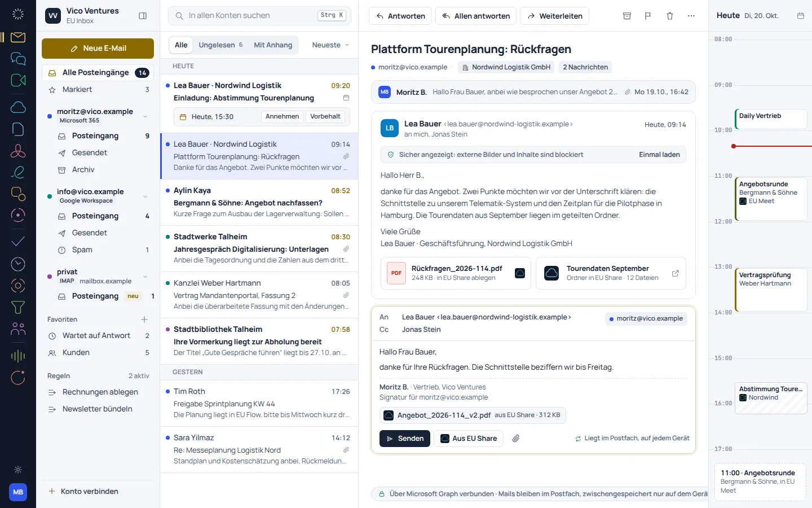
Task: Send the reply with Senden
Action: click(405, 439)
